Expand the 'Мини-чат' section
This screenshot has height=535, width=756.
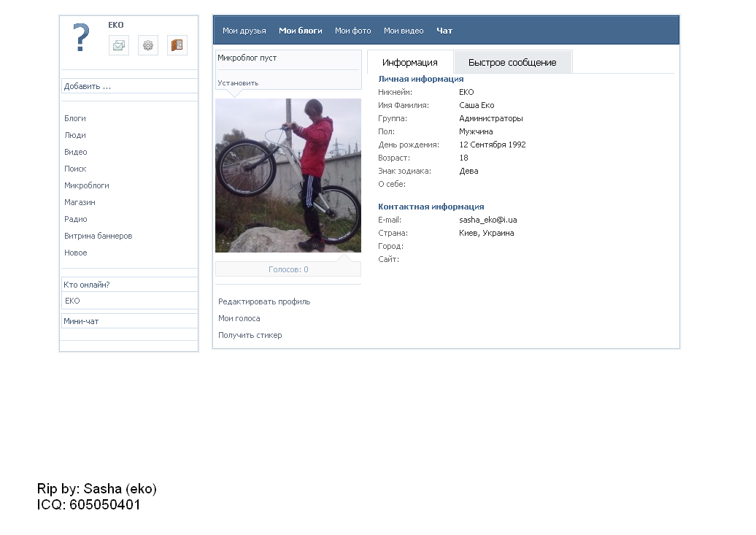tap(129, 321)
